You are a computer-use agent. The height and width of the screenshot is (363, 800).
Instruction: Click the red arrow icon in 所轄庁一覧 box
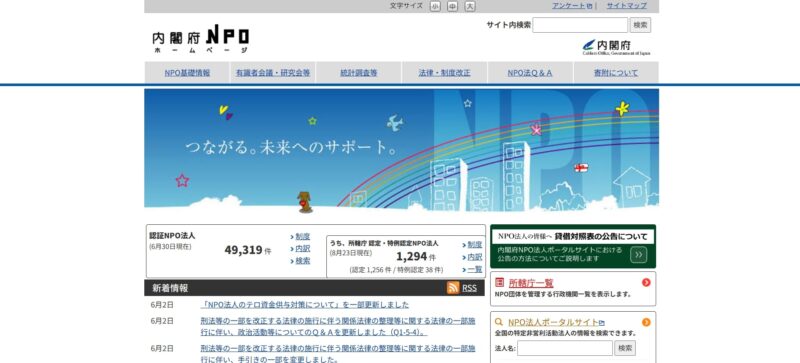(x=646, y=282)
